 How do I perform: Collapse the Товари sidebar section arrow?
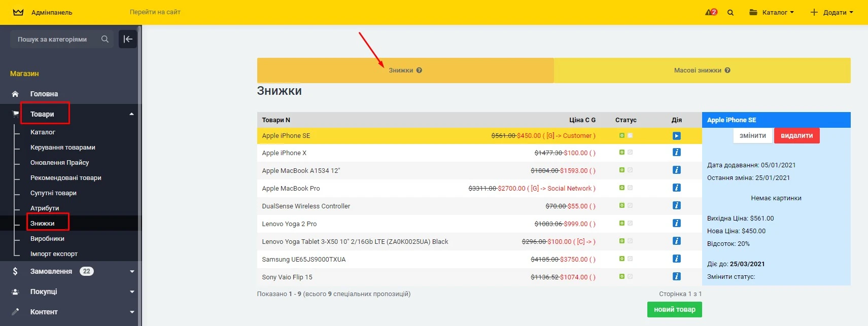(132, 114)
